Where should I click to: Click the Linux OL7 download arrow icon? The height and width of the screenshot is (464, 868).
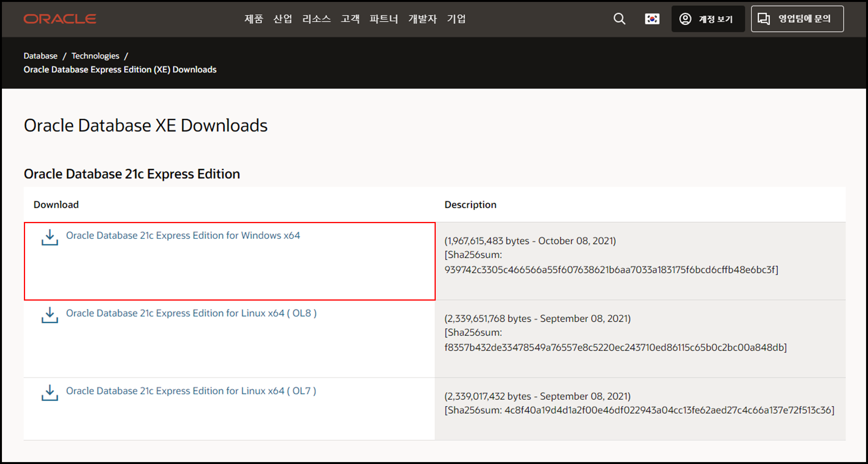pos(50,393)
